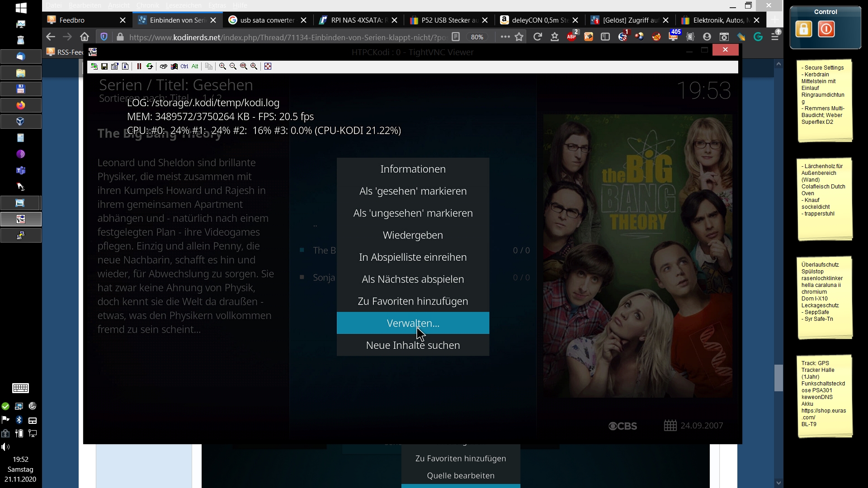Open File Explorer from the taskbar
This screenshot has width=868, height=488.
(x=21, y=73)
